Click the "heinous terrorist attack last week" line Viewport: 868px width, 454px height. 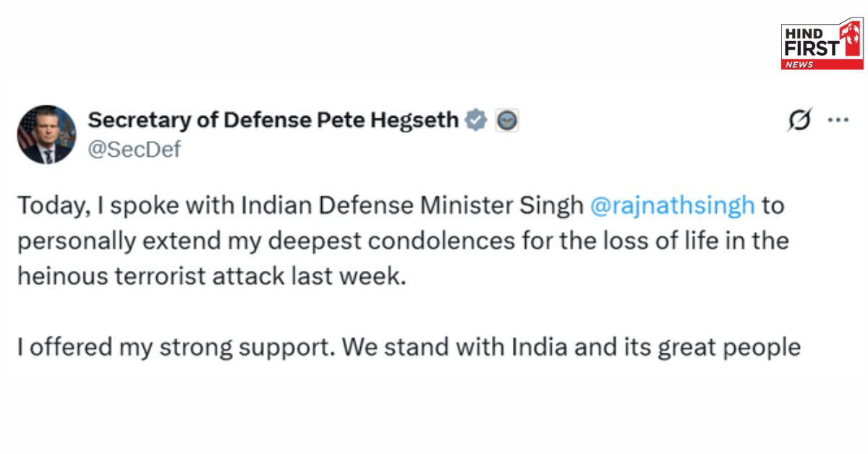pyautogui.click(x=208, y=276)
